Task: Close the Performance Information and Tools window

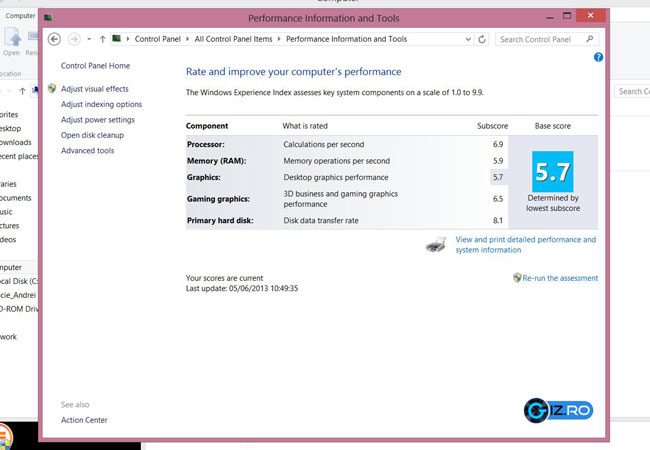Action: (591, 16)
